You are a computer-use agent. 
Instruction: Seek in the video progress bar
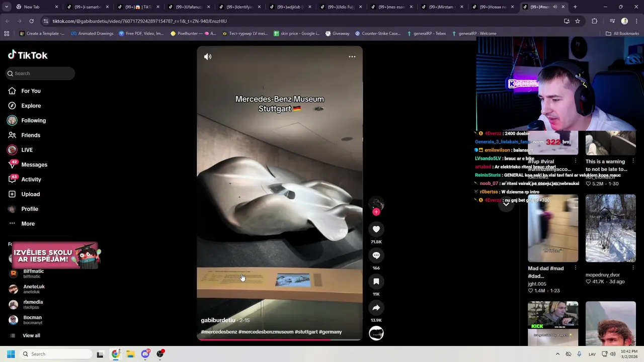coord(279,339)
